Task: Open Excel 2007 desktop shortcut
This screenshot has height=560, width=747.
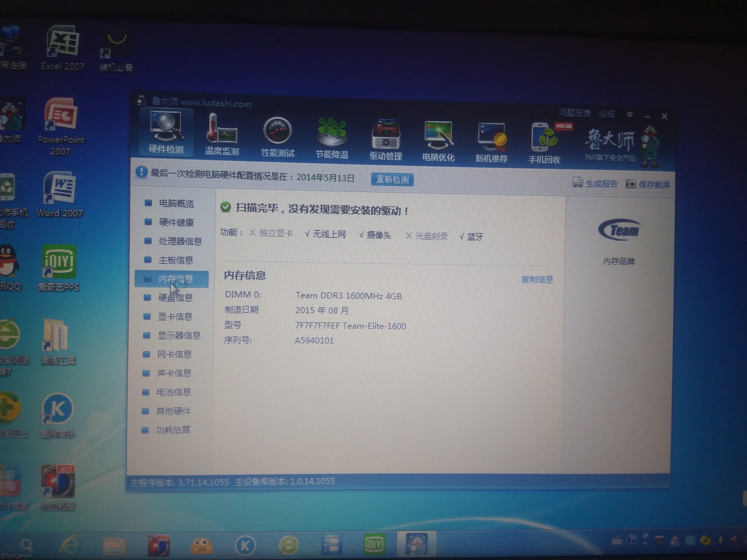Action: pos(62,48)
